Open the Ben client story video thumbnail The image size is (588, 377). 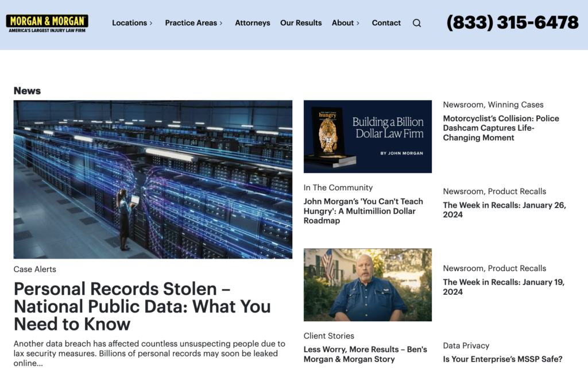[367, 284]
